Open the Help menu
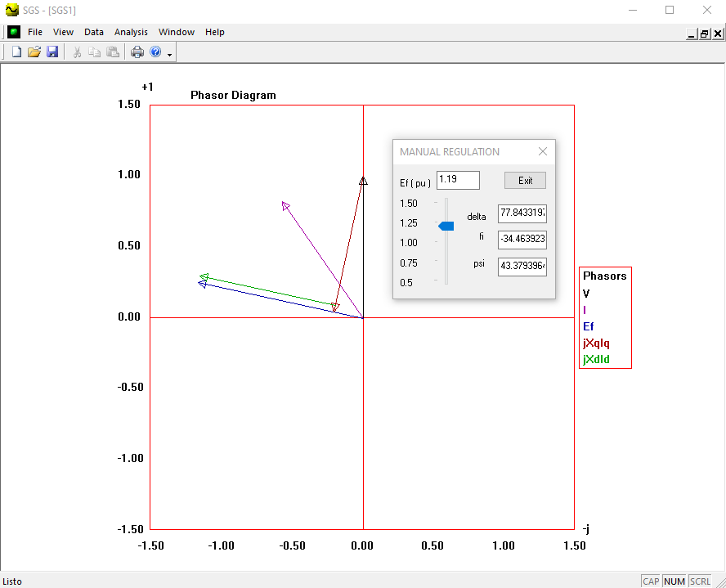This screenshot has height=588, width=726. point(215,32)
